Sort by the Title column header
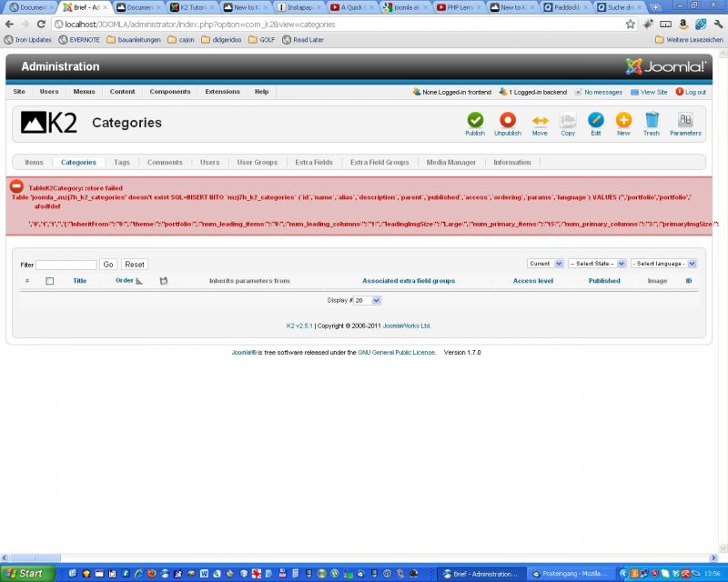728x582 pixels. [x=80, y=281]
